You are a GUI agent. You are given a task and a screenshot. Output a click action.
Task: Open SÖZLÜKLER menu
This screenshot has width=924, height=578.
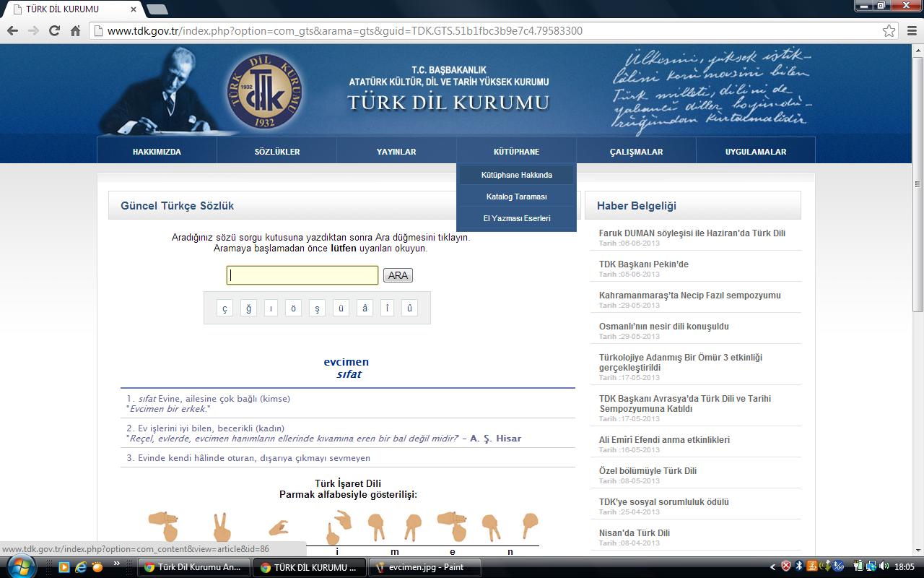(277, 152)
